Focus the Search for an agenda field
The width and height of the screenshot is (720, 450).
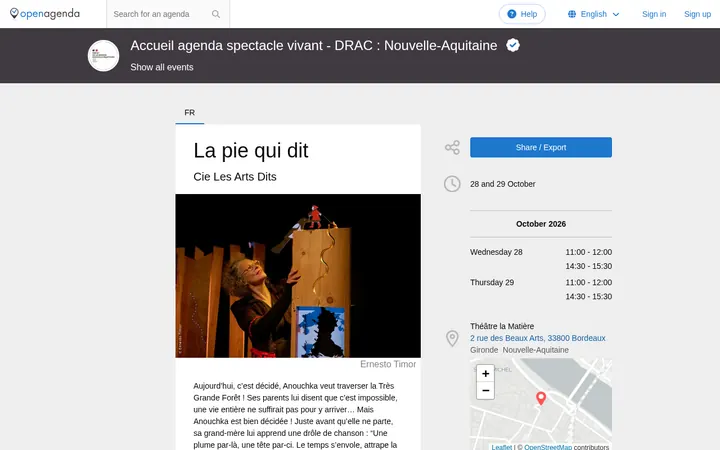159,14
